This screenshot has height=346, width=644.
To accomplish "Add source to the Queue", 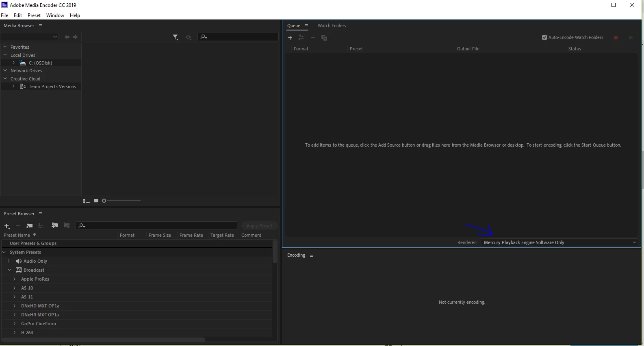I will click(290, 38).
